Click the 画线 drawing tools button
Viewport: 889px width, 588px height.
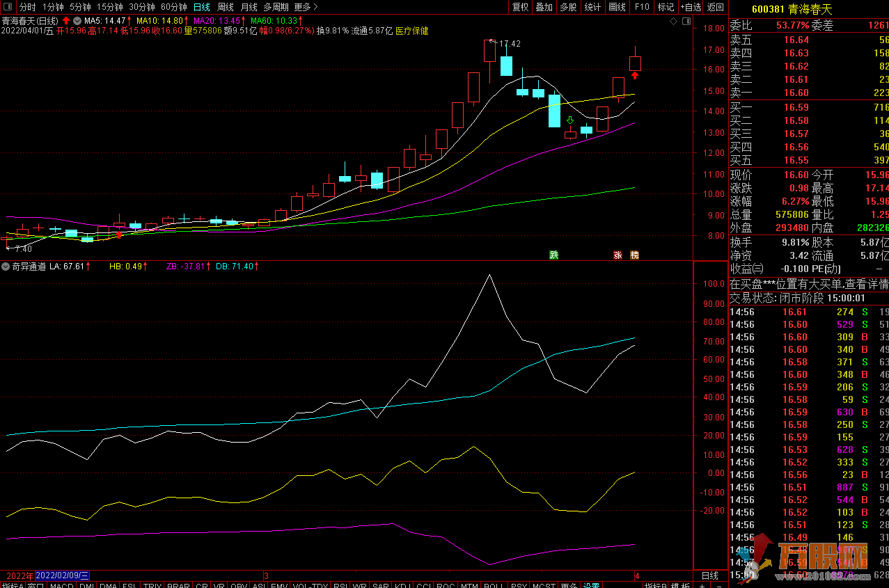click(x=617, y=7)
